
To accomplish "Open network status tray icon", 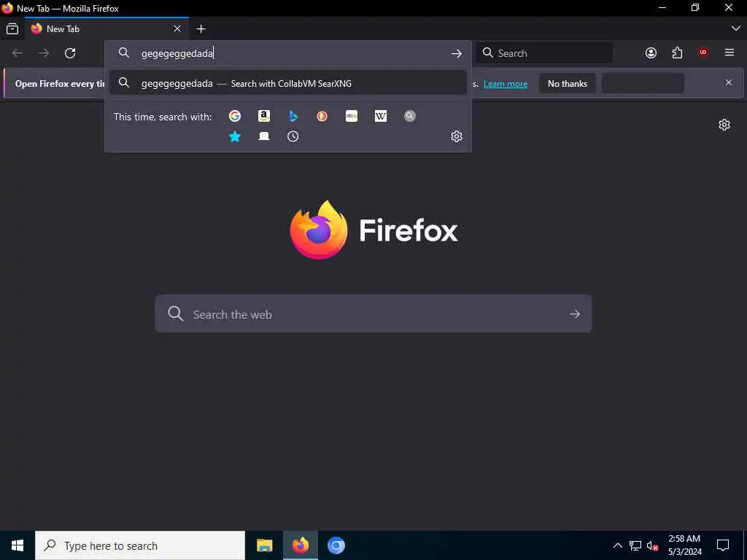I will click(635, 545).
